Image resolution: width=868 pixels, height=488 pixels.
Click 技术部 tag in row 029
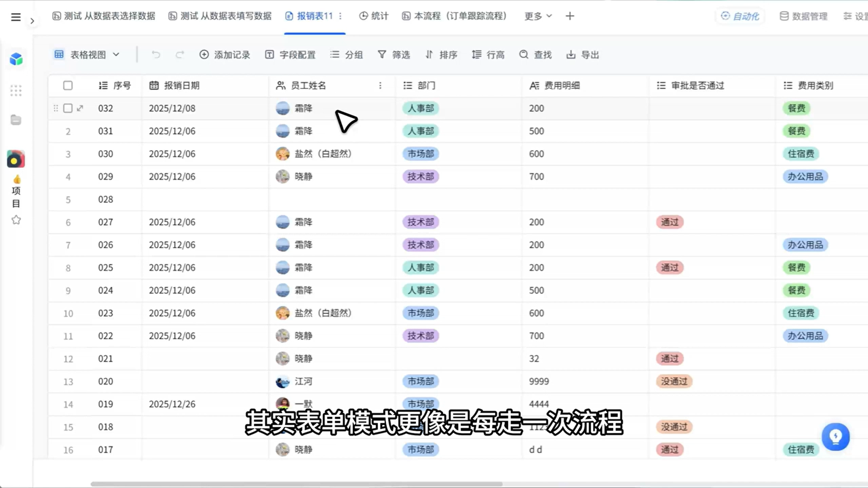coord(421,176)
